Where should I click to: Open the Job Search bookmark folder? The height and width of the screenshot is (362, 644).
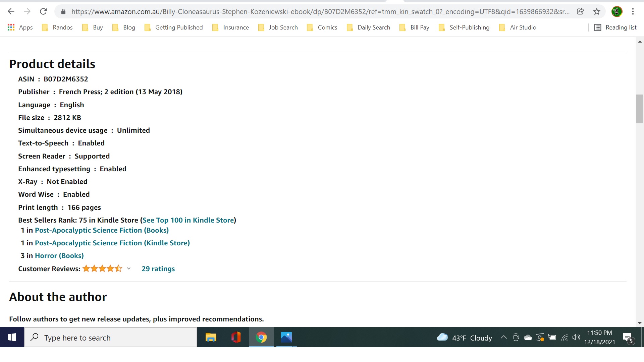click(x=278, y=27)
